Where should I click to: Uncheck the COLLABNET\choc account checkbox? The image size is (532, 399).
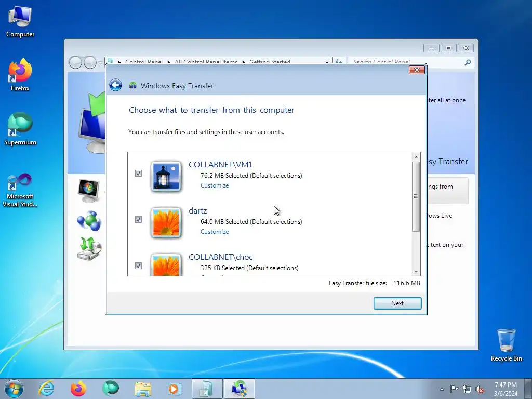138,265
